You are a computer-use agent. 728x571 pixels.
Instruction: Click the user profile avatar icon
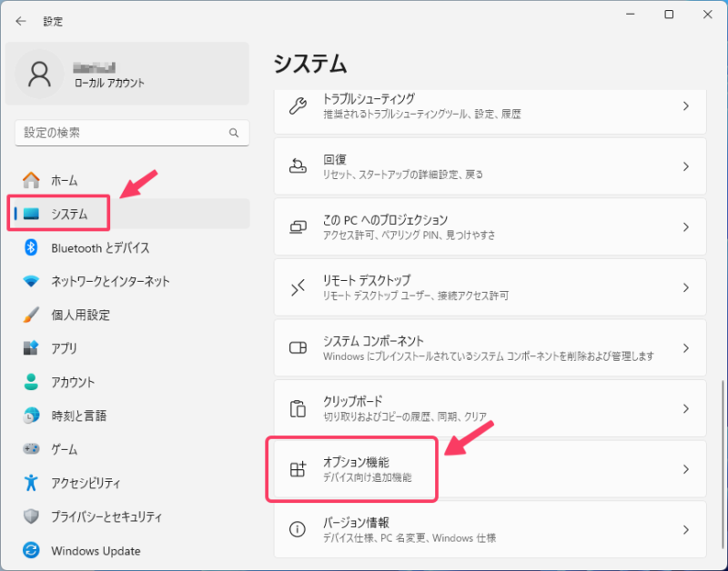39,74
